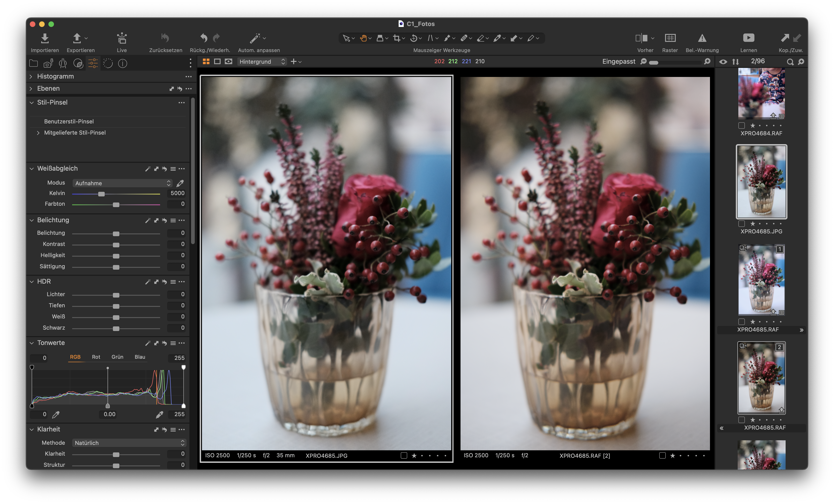
Task: Tick the checkbox in XPRO4685.RAF [2] viewer bar
Action: 662,455
